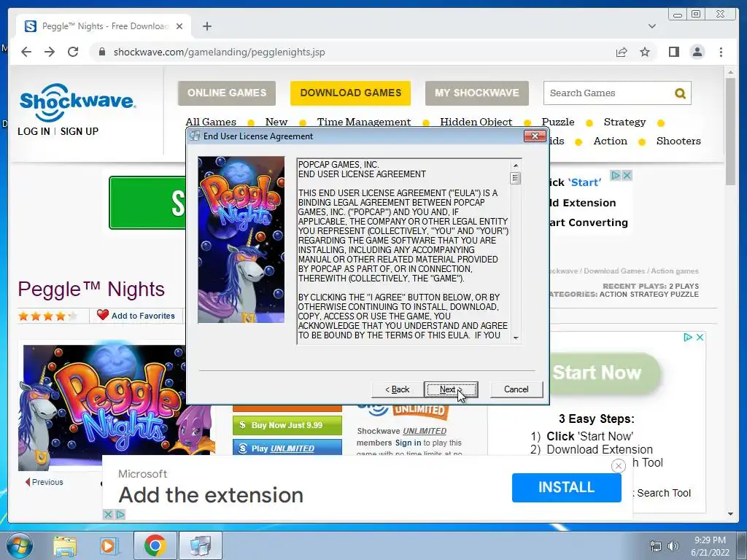Select the Time Management category
This screenshot has width=747, height=560.
coord(364,122)
